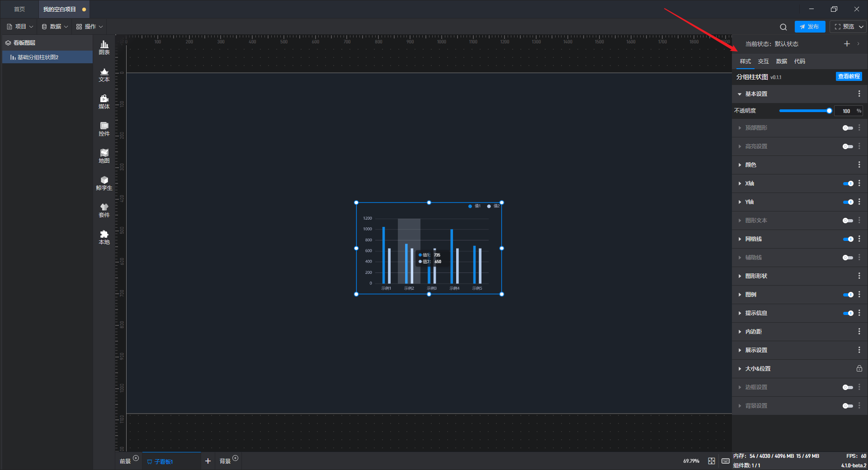Select layer 基础分组柱状图2

tap(47, 57)
